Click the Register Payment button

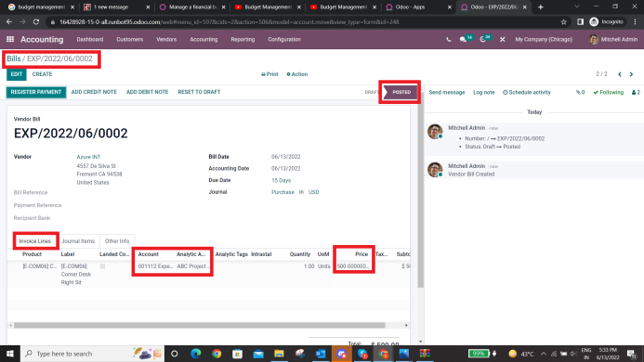[x=36, y=92]
